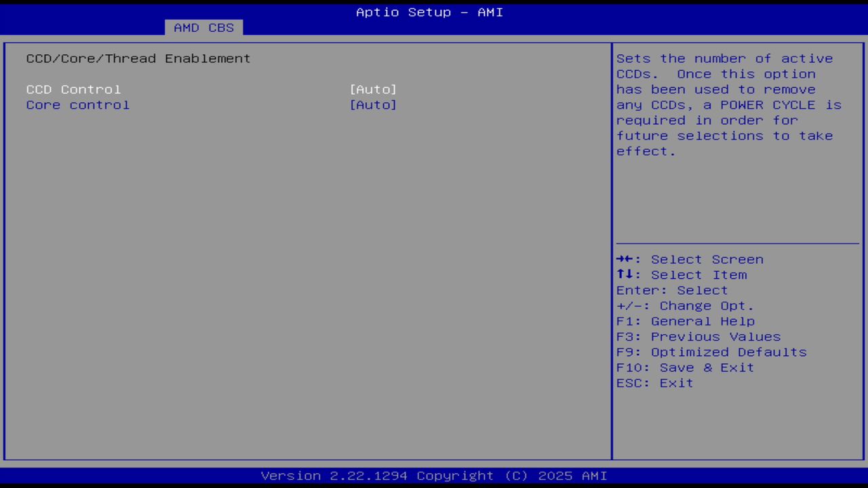Screen dimensions: 868x488
Task: Click the F1: General Help hint
Action: (686, 321)
